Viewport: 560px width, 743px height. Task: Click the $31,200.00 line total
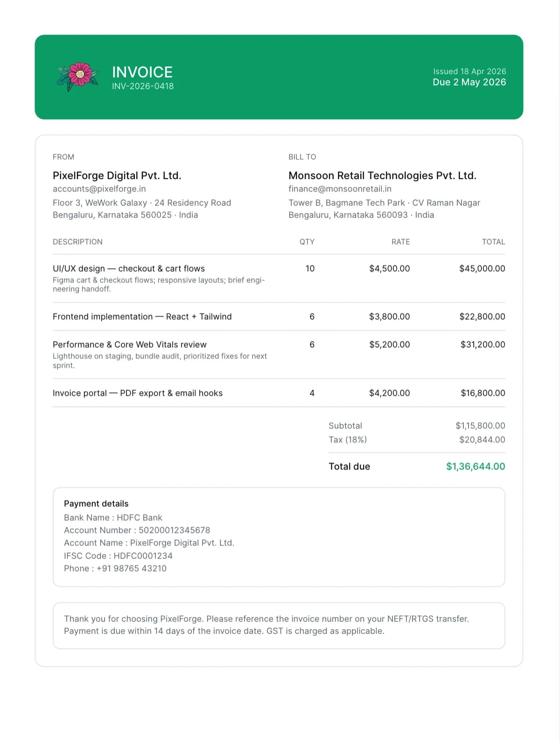(483, 345)
